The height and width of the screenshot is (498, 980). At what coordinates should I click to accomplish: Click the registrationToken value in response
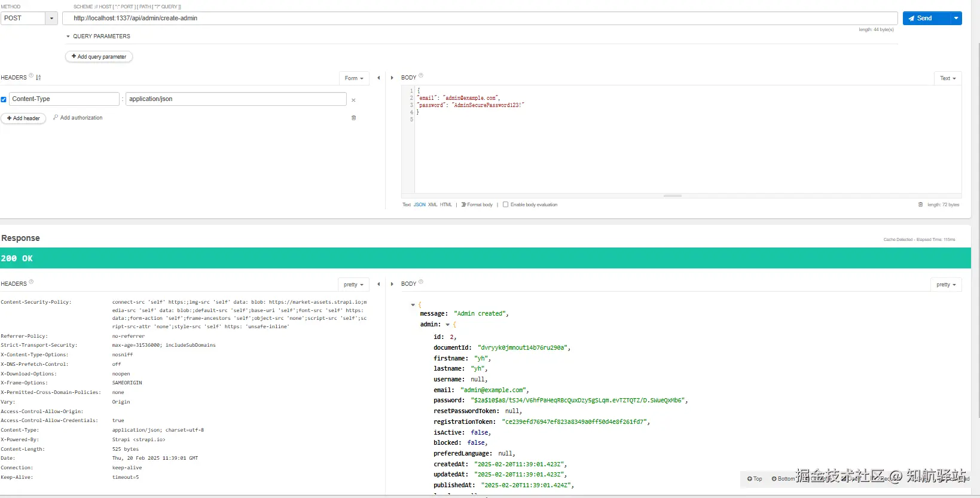pos(575,422)
